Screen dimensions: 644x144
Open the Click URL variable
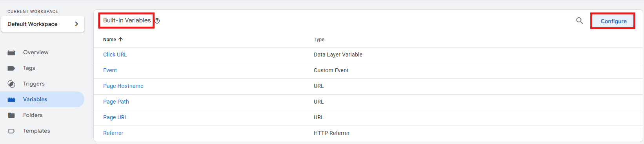coord(115,55)
